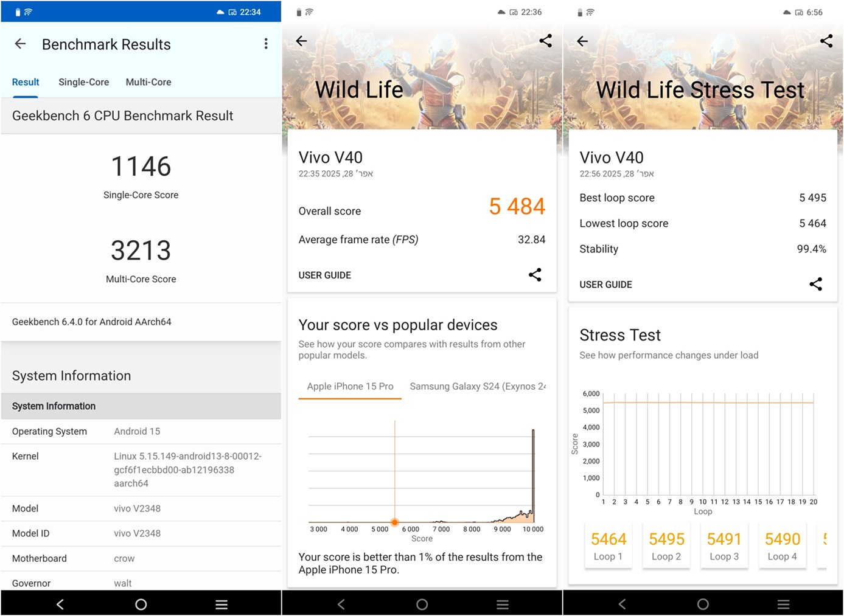Image resolution: width=844 pixels, height=616 pixels.
Task: Open USER GUIDE in Stress Test card
Action: [x=605, y=285]
